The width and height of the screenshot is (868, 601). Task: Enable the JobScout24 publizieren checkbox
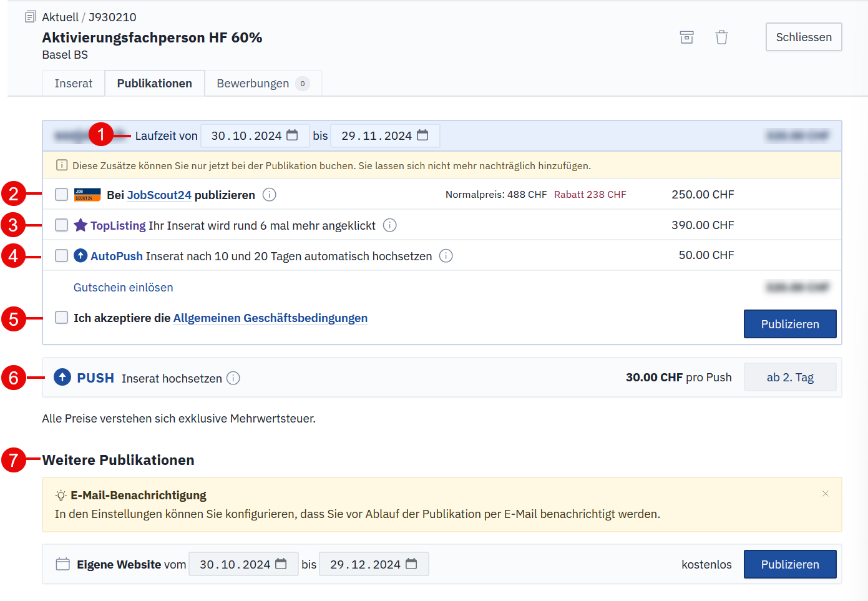point(61,195)
